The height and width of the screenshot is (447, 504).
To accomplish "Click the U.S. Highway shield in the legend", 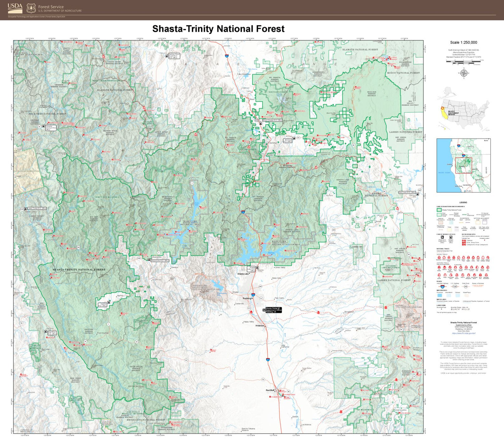I will tap(455, 287).
